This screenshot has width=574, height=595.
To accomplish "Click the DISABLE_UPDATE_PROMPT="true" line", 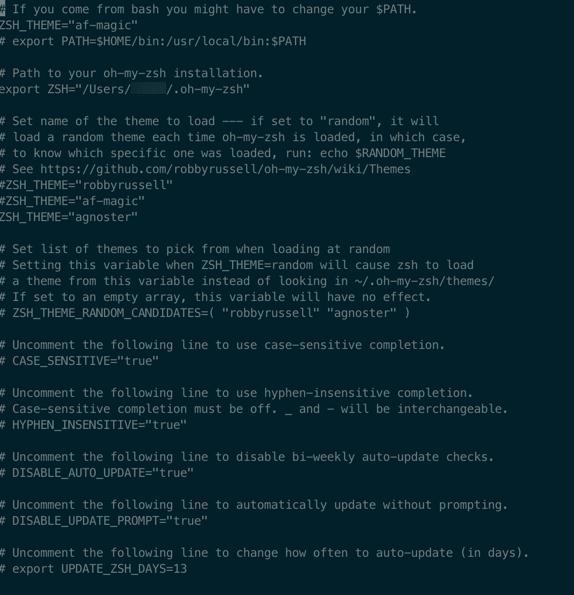I will [x=104, y=521].
